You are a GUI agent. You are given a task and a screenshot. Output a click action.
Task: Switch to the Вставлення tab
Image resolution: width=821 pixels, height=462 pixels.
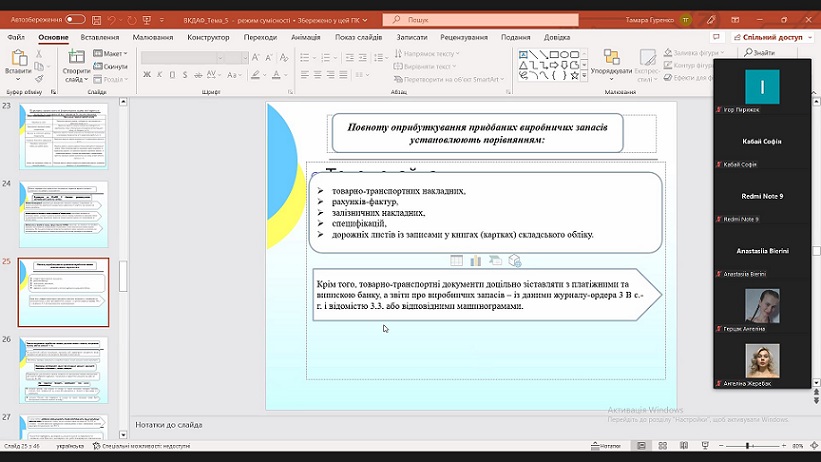pyautogui.click(x=99, y=37)
